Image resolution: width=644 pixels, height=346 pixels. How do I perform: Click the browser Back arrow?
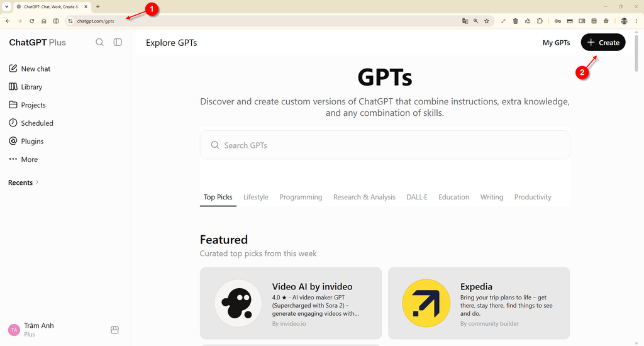(8, 21)
